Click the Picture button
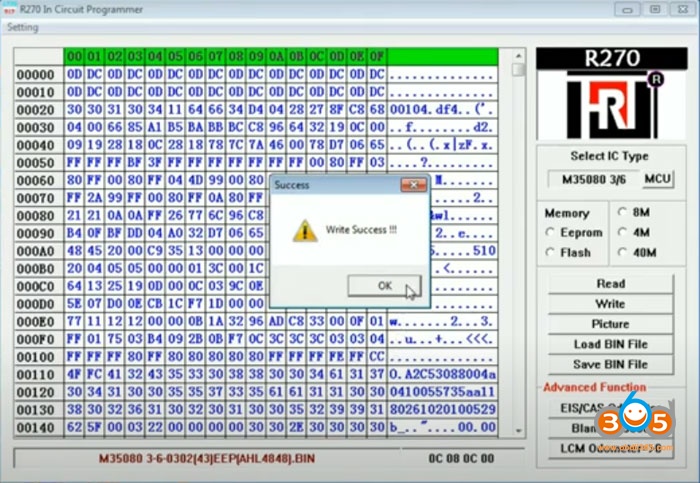Screen dimensions: 700x483 point(610,324)
